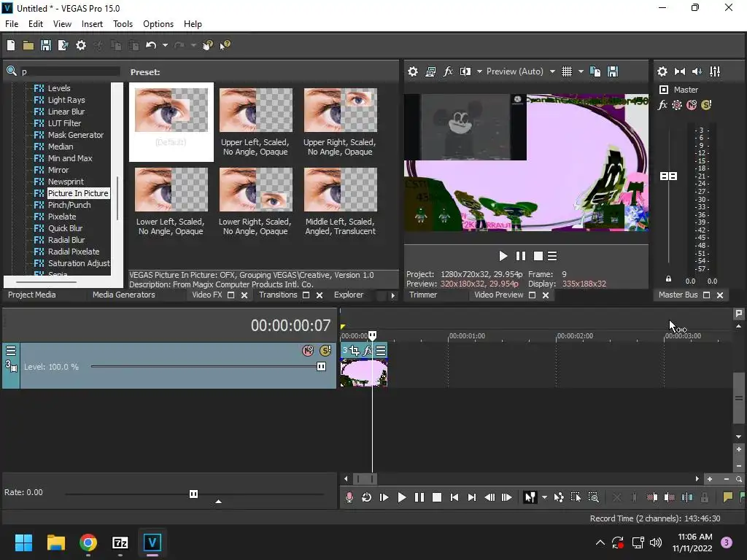747x560 pixels.
Task: Go to start of project
Action: point(454,497)
